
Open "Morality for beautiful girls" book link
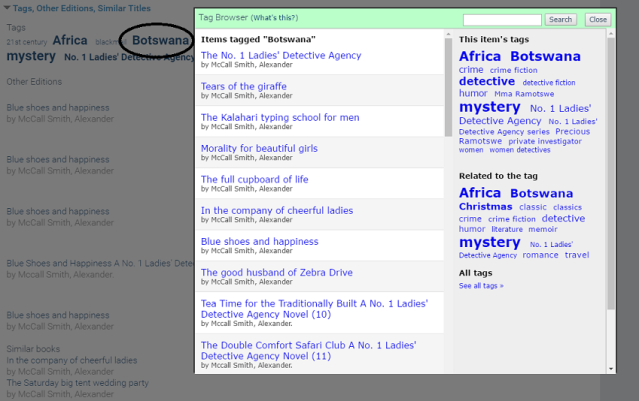259,148
